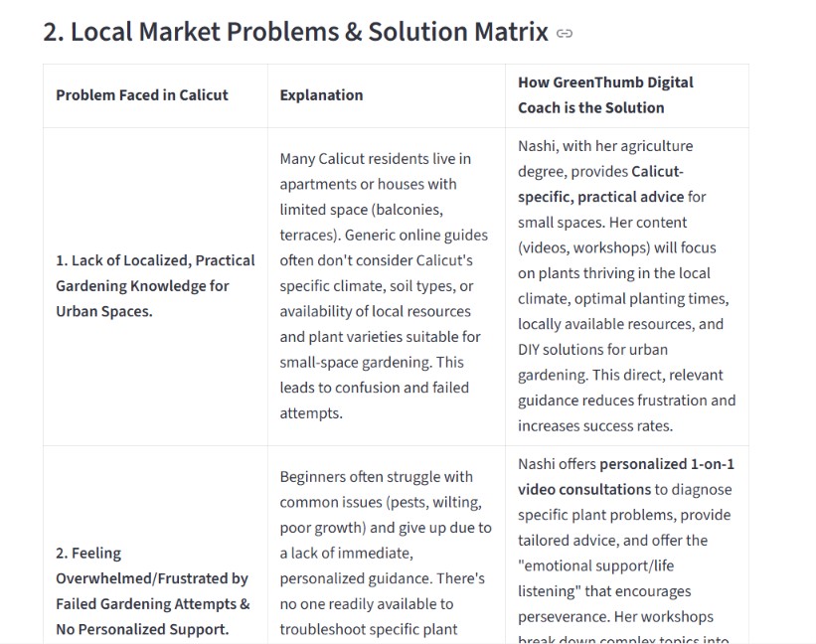Viewport: 816px width, 644px height.
Task: Select the '2. Local Market Problems & Solution Matrix' heading
Action: (295, 32)
